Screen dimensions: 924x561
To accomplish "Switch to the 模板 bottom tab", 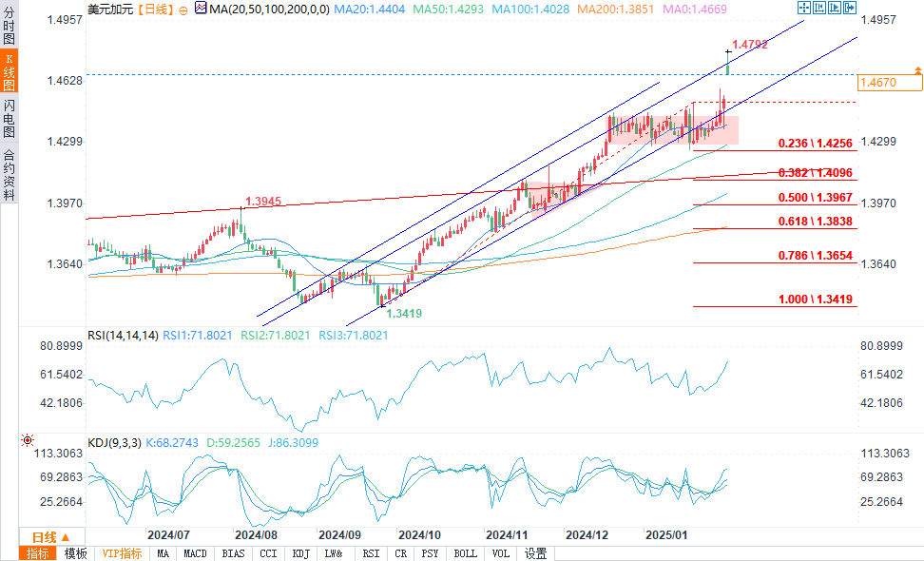I will click(x=75, y=553).
